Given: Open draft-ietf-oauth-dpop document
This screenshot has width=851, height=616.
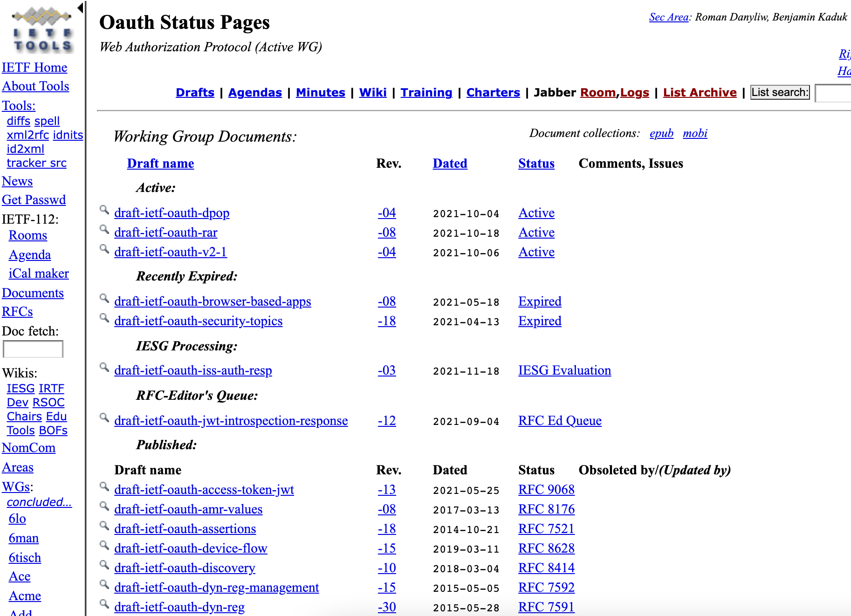Looking at the screenshot, I should pyautogui.click(x=172, y=213).
